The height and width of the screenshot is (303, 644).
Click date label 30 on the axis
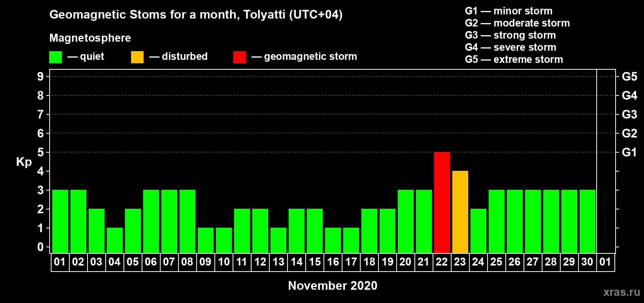587,262
